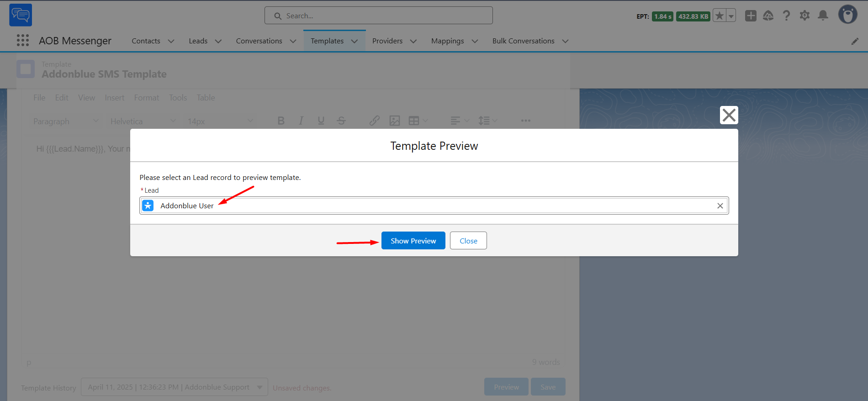Expand the Leads tab chevron

click(218, 41)
